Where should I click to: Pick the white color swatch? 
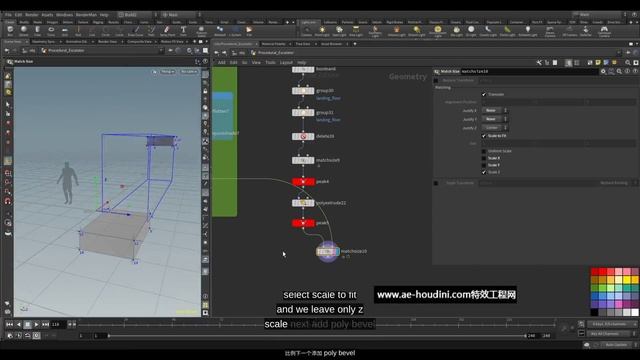point(635,312)
